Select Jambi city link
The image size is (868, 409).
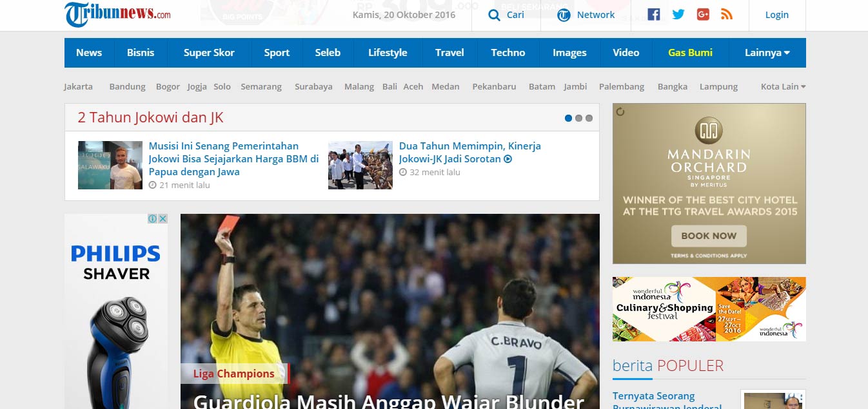pos(575,86)
